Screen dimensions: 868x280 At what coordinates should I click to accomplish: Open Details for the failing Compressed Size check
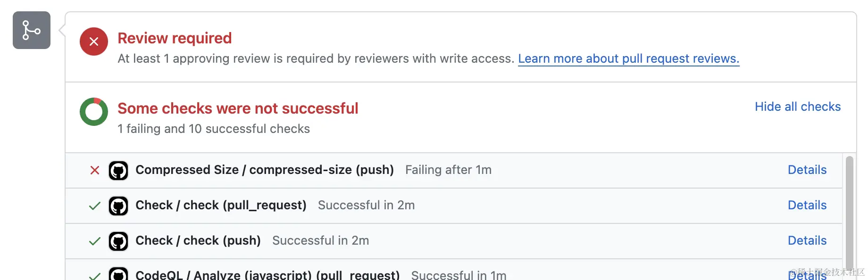point(807,170)
